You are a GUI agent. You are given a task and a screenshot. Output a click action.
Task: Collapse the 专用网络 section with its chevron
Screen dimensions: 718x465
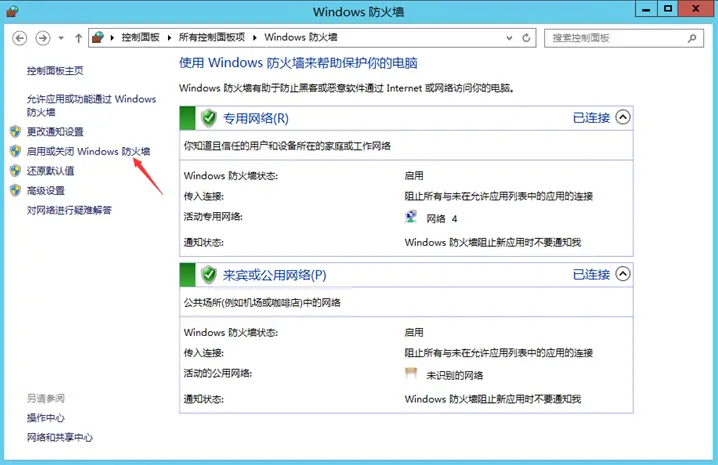[623, 117]
